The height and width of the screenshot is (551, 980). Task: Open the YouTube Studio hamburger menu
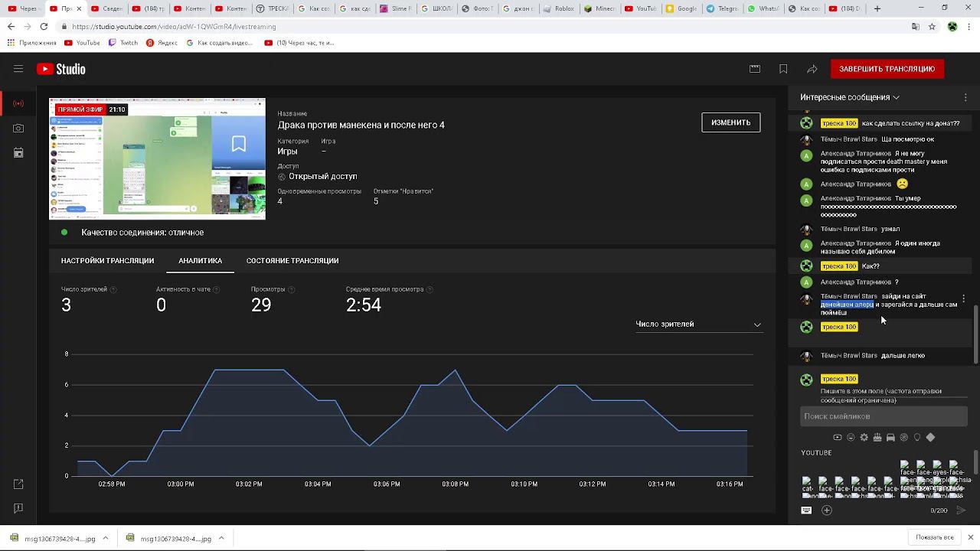(x=18, y=69)
